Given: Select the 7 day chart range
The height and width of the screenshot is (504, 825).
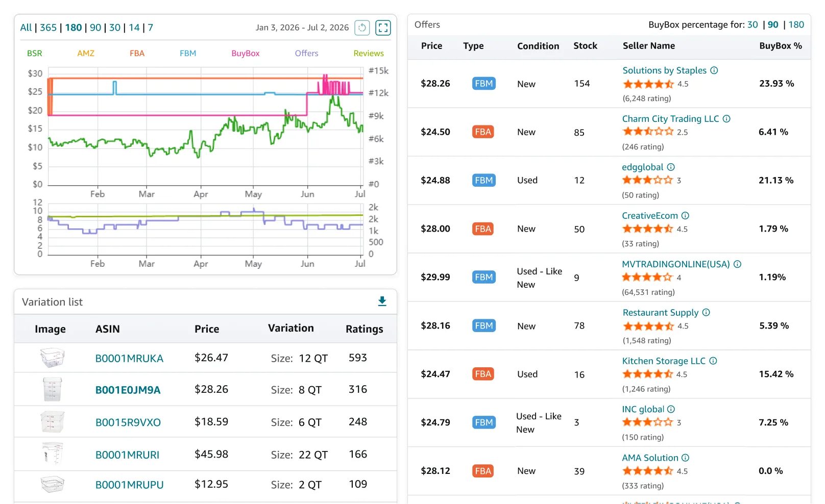Looking at the screenshot, I should coord(151,28).
